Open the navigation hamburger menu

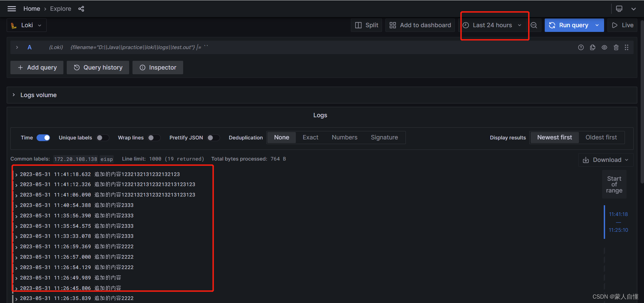(11, 9)
